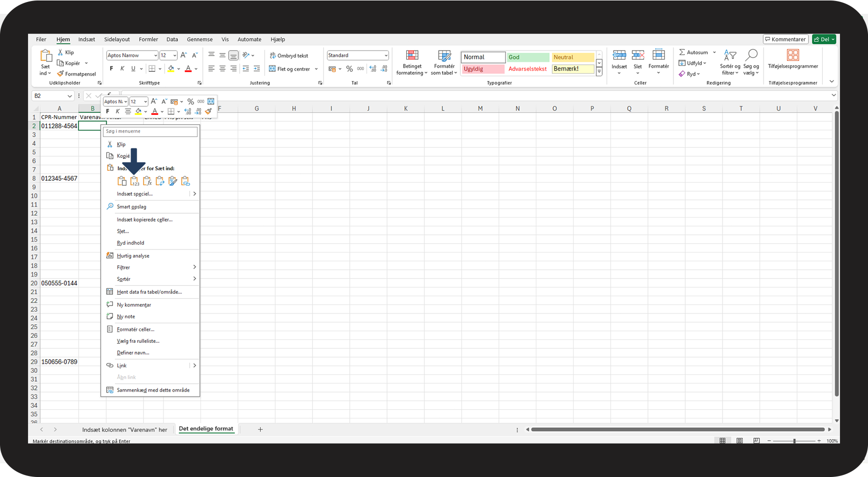Image resolution: width=868 pixels, height=477 pixels.
Task: Open Betinget formatering in the ribbon
Action: pos(412,62)
